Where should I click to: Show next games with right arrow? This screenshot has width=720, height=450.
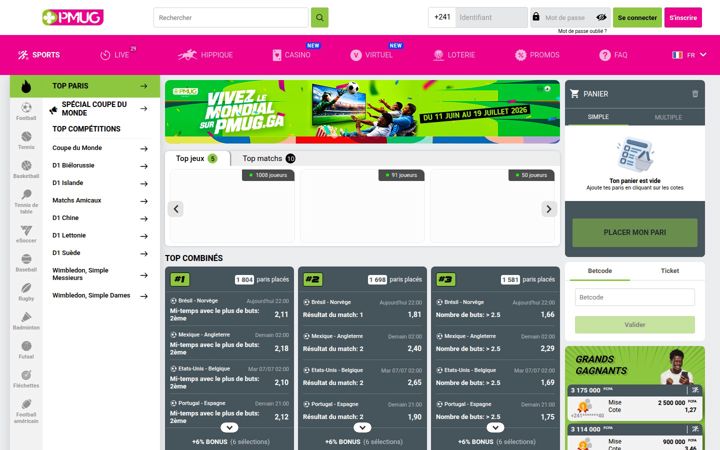point(549,209)
